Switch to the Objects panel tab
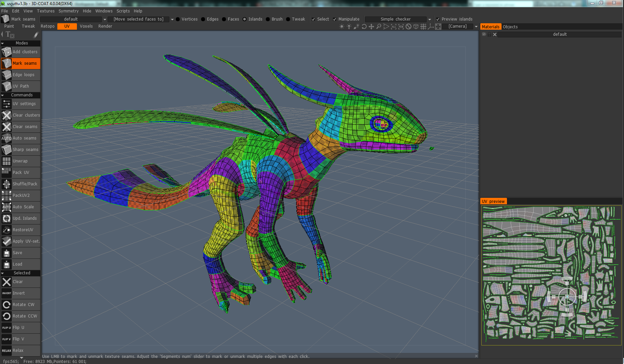 tap(510, 27)
